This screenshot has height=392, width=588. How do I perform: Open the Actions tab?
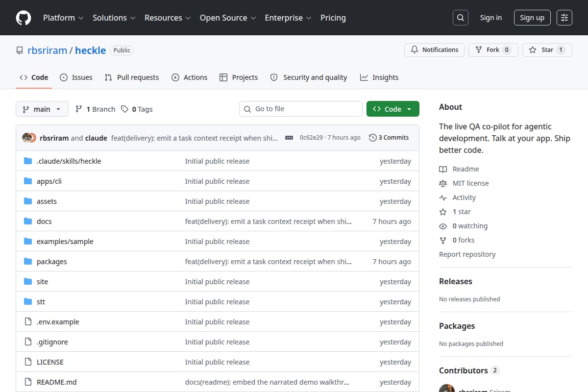click(x=190, y=77)
